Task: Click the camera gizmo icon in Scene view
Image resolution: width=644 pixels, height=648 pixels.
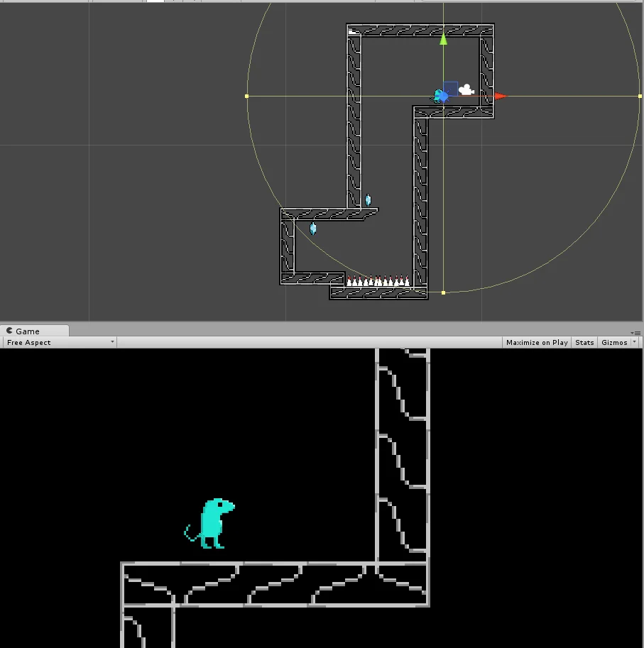Action: coord(466,90)
